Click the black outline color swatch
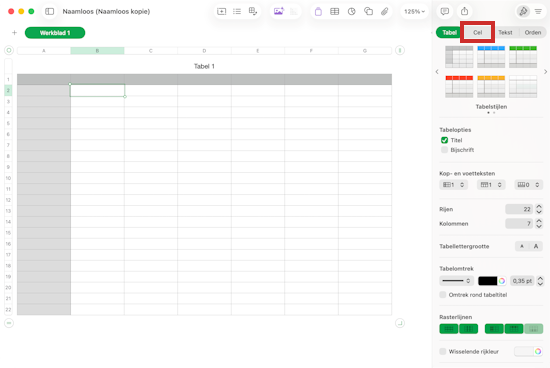This screenshot has width=550, height=368. (488, 281)
